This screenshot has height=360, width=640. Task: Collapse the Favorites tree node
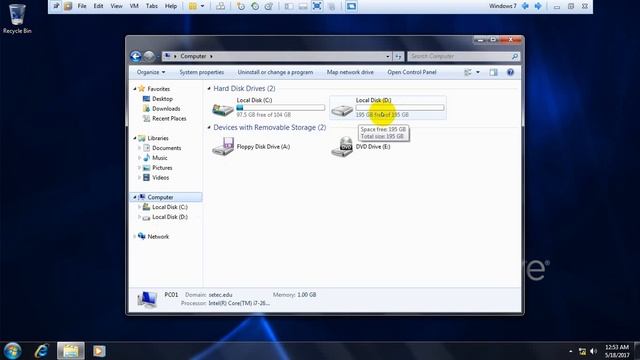click(x=135, y=89)
